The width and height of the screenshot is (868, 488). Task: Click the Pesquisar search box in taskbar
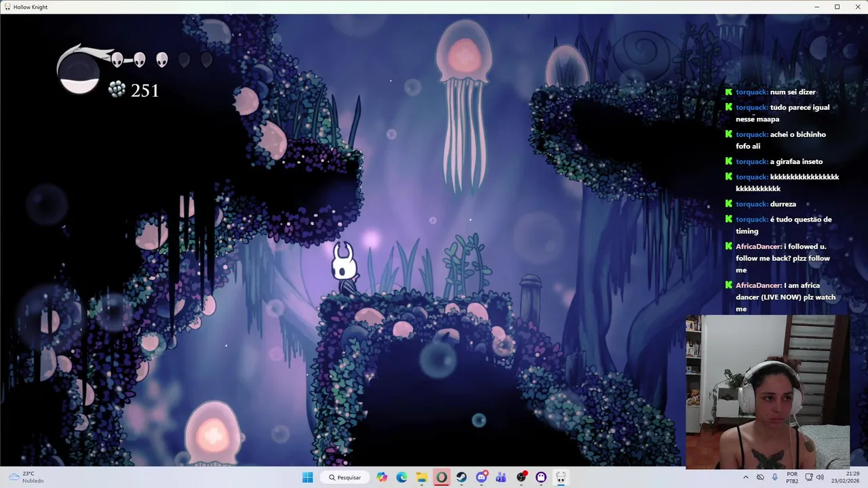pos(344,477)
